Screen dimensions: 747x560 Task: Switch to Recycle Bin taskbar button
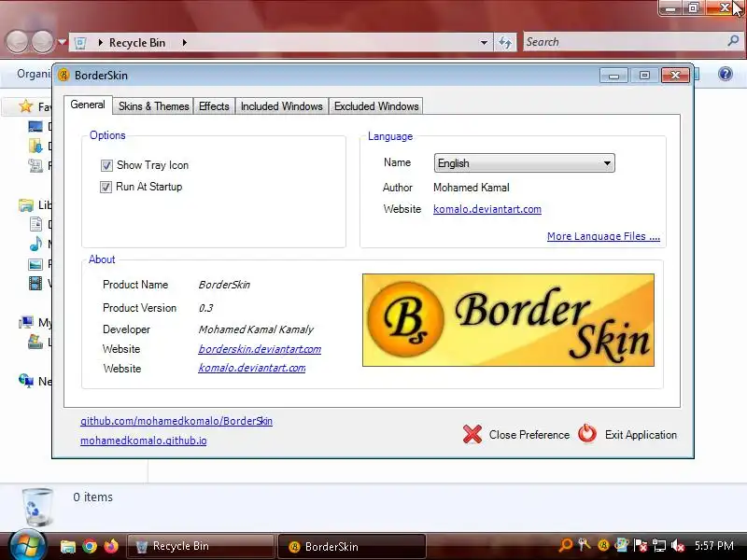201,546
